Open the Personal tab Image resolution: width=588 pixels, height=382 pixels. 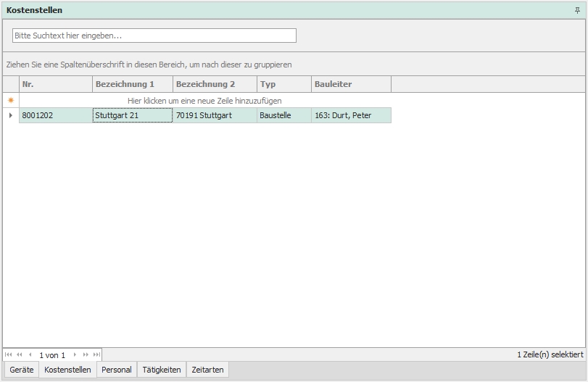(117, 370)
